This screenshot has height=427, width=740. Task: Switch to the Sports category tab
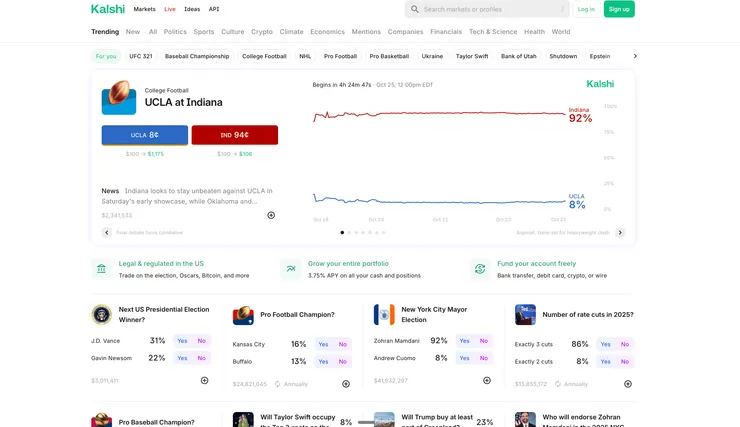[204, 32]
